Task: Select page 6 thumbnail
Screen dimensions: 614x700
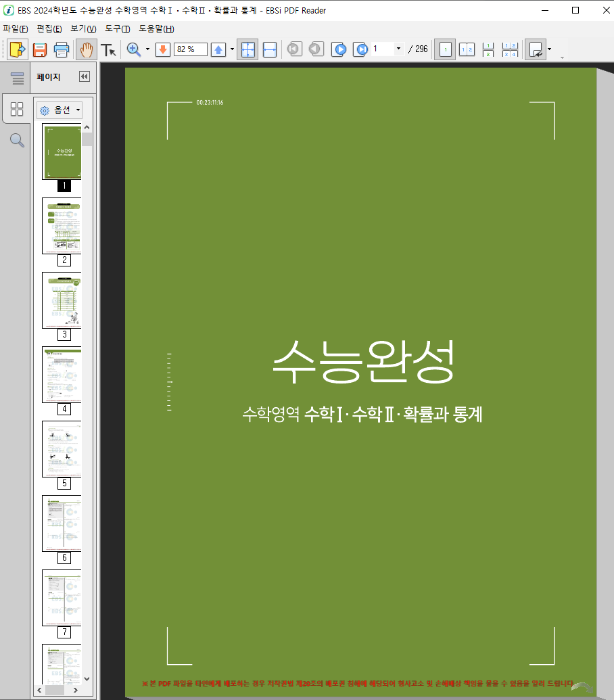Action: tap(62, 523)
